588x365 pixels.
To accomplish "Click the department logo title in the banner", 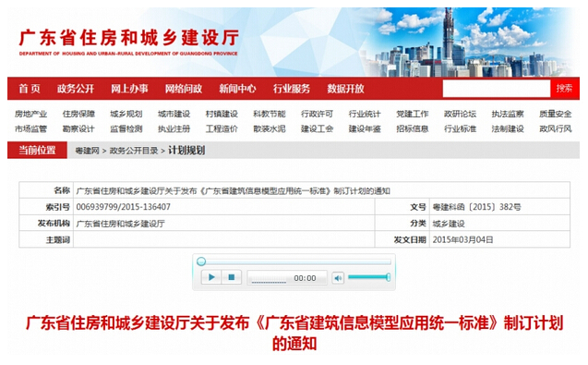I will coord(128,42).
